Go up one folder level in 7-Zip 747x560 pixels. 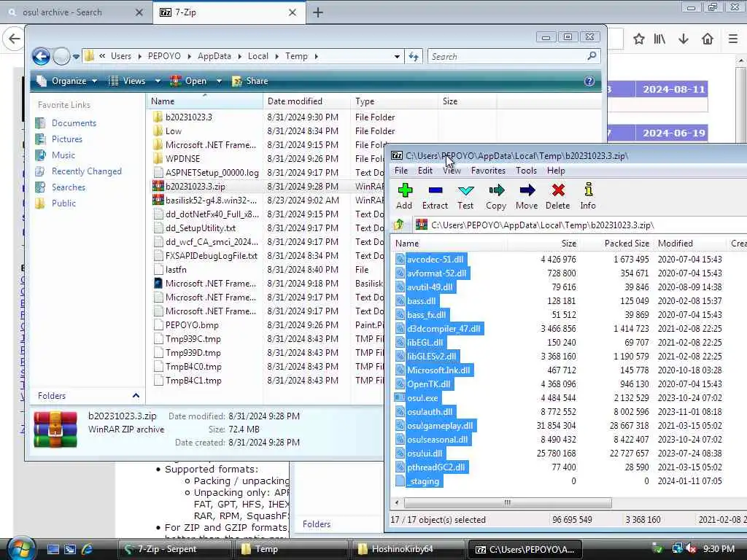point(399,225)
